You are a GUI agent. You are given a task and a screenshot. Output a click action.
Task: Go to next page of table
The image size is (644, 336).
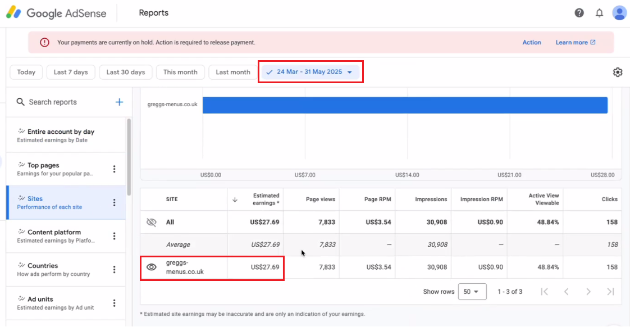point(588,292)
